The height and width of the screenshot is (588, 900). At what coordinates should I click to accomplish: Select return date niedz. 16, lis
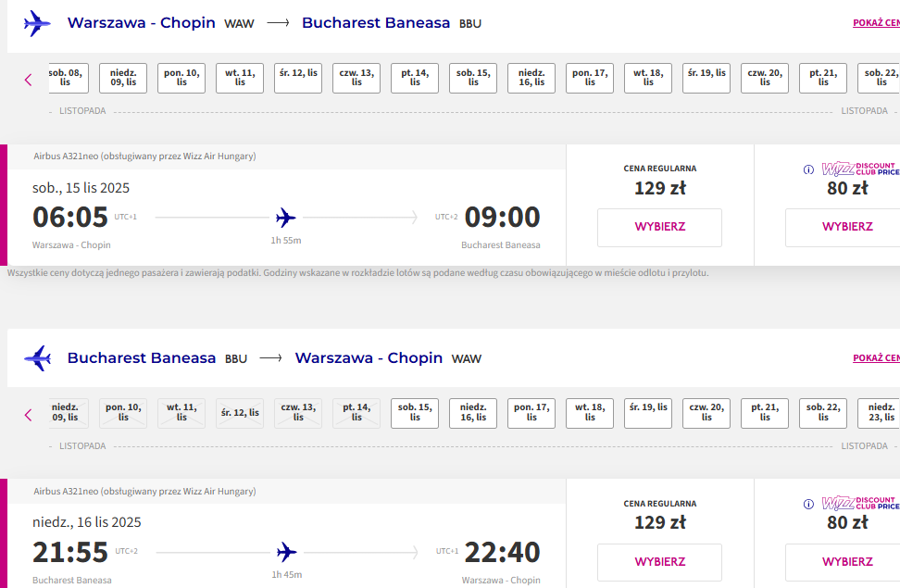click(473, 413)
